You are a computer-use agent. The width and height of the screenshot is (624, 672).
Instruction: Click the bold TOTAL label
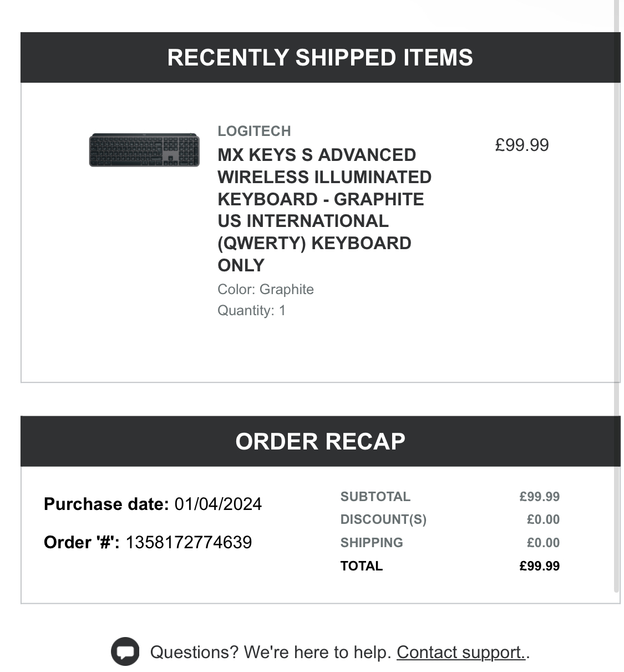(x=362, y=566)
